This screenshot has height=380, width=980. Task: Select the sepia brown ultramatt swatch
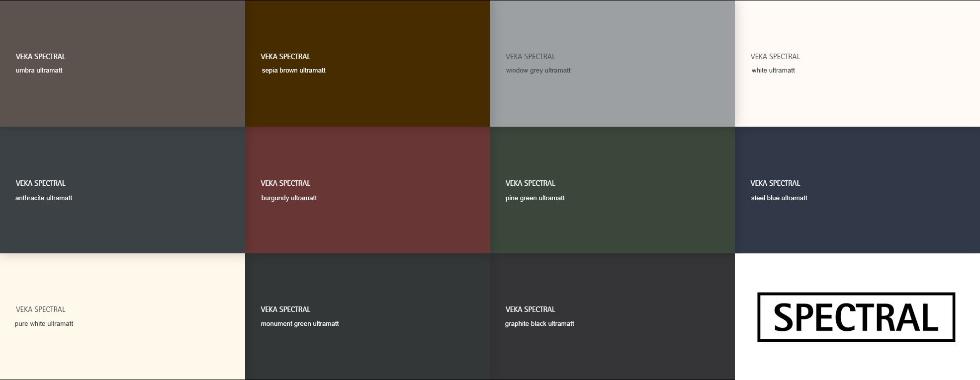(x=367, y=64)
